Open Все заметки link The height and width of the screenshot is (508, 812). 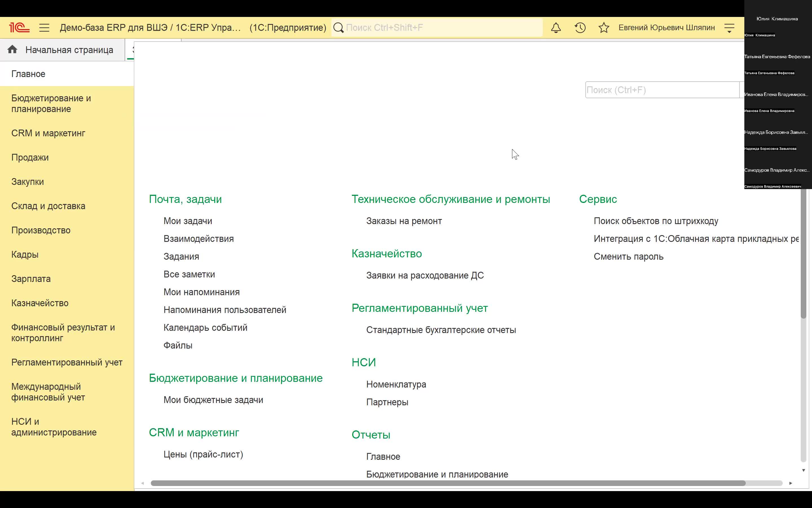(189, 275)
